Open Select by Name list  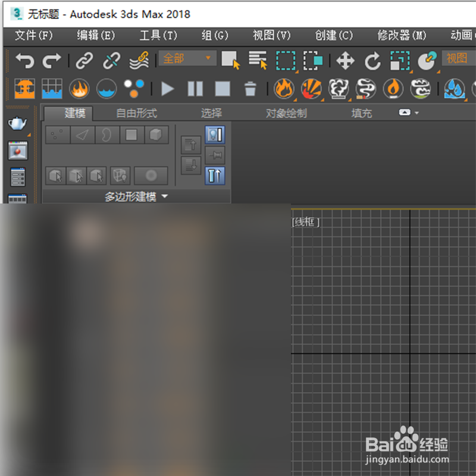pos(258,60)
